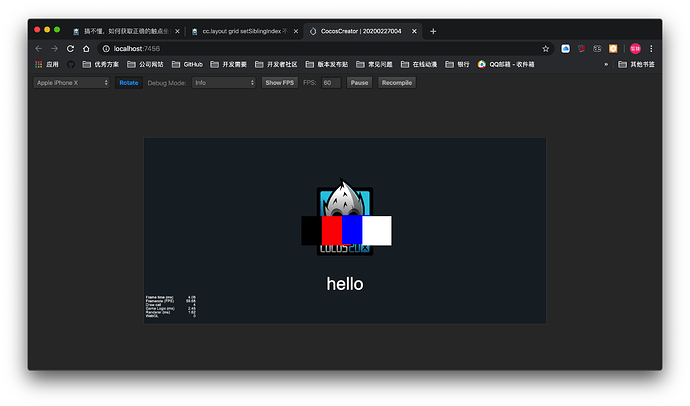
Task: Open the orange extension icon
Action: pyautogui.click(x=613, y=49)
